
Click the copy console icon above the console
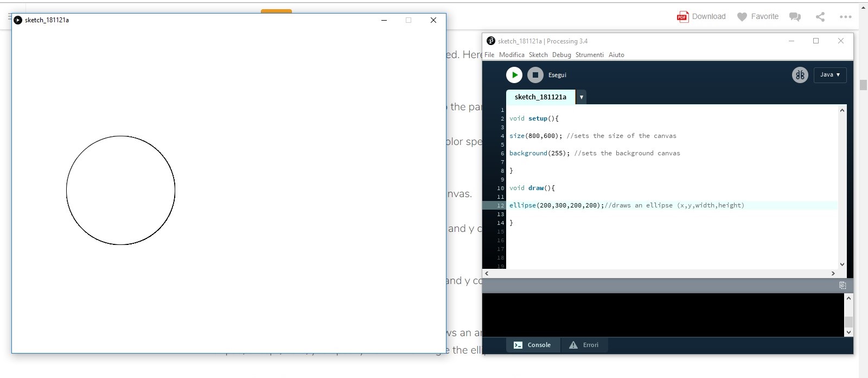coord(843,285)
